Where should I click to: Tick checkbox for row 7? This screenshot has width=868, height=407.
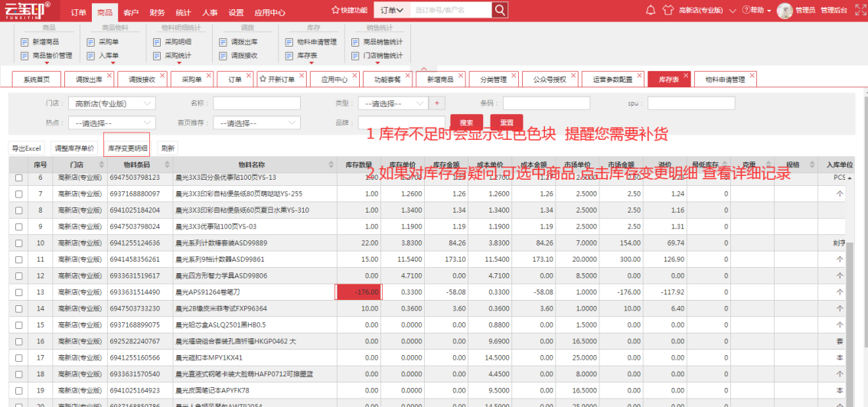tap(19, 194)
